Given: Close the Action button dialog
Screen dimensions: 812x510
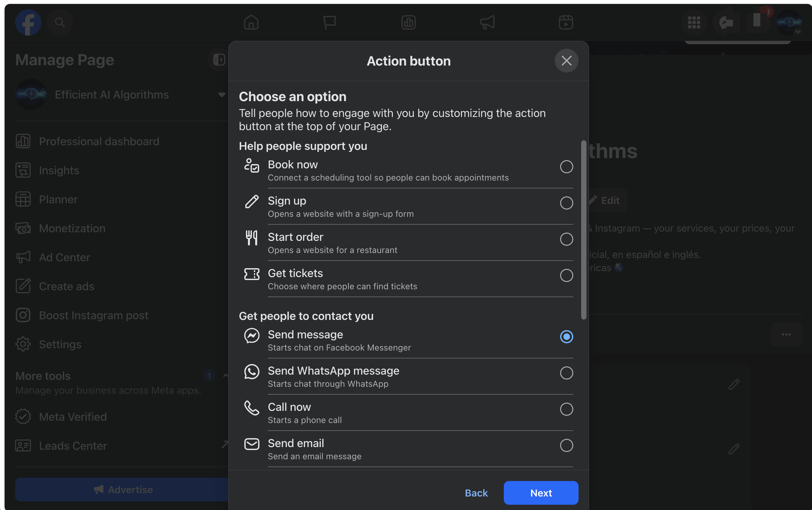Looking at the screenshot, I should click(567, 61).
